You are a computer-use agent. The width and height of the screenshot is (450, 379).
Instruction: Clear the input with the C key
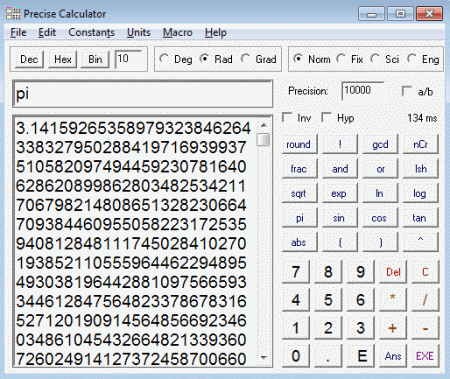[x=425, y=272]
